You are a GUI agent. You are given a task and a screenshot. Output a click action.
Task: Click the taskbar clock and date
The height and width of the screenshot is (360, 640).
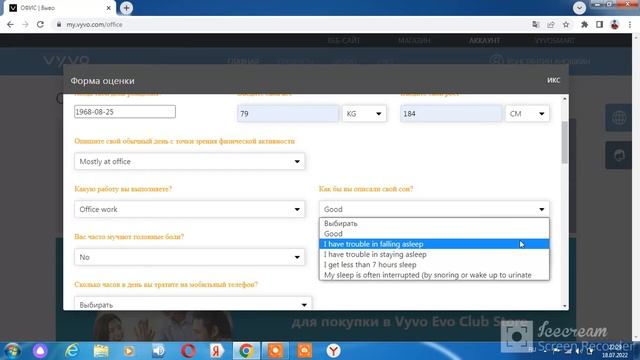click(615, 351)
